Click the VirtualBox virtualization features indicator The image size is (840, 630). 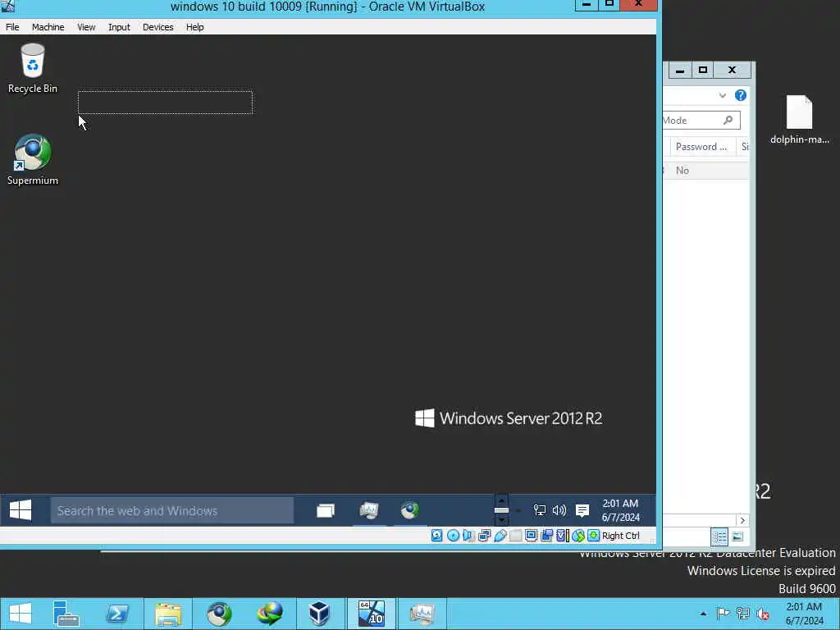[563, 536]
